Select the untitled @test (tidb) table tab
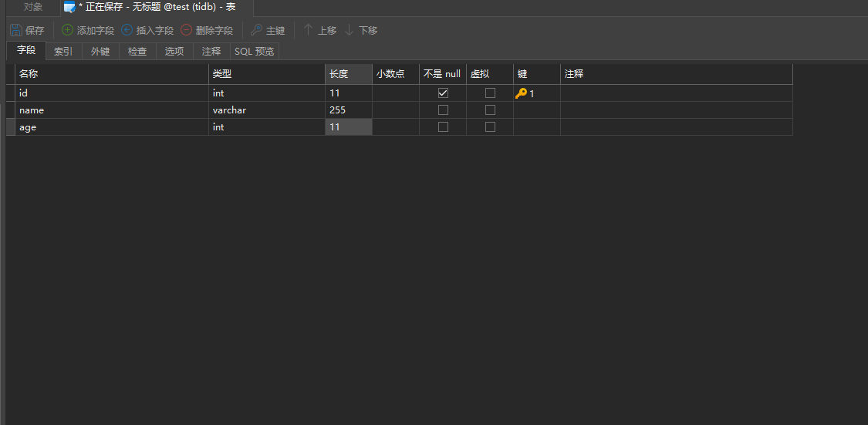The image size is (868, 425). (x=157, y=7)
